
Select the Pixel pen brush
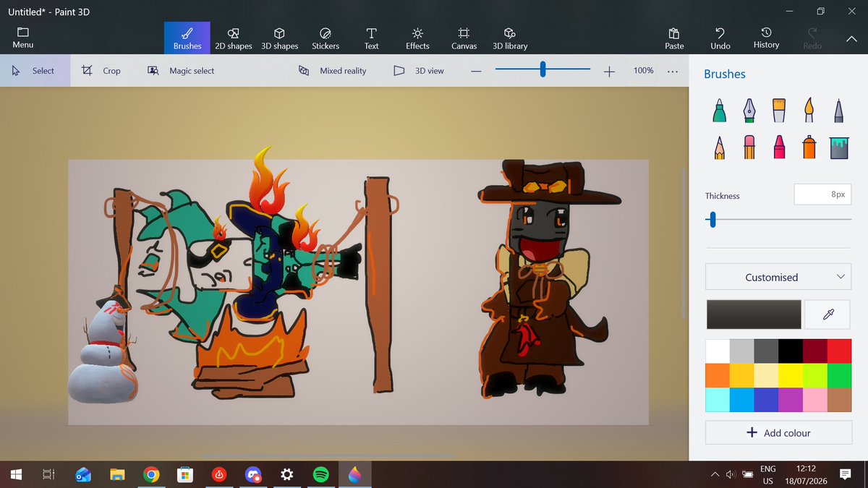(838, 110)
